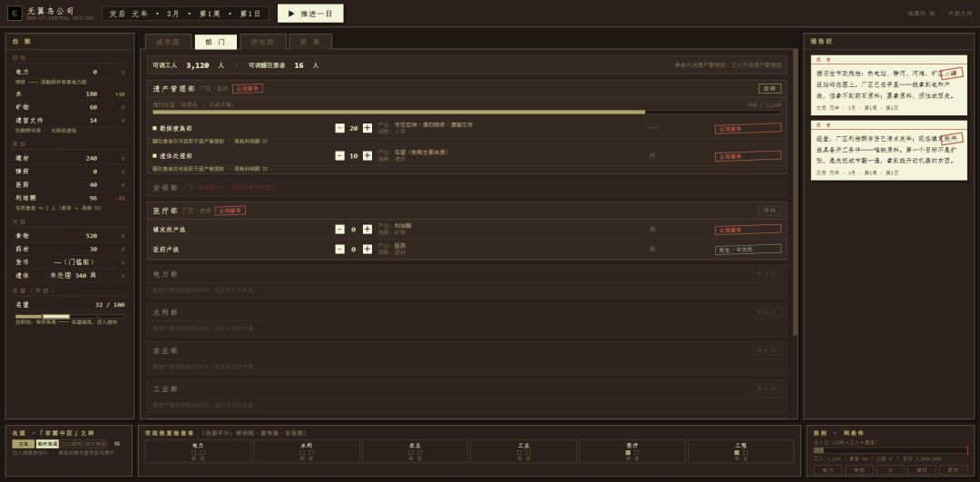This screenshot has height=482, width=980.
Task: Click the red stamp on second report
Action: [x=952, y=139]
